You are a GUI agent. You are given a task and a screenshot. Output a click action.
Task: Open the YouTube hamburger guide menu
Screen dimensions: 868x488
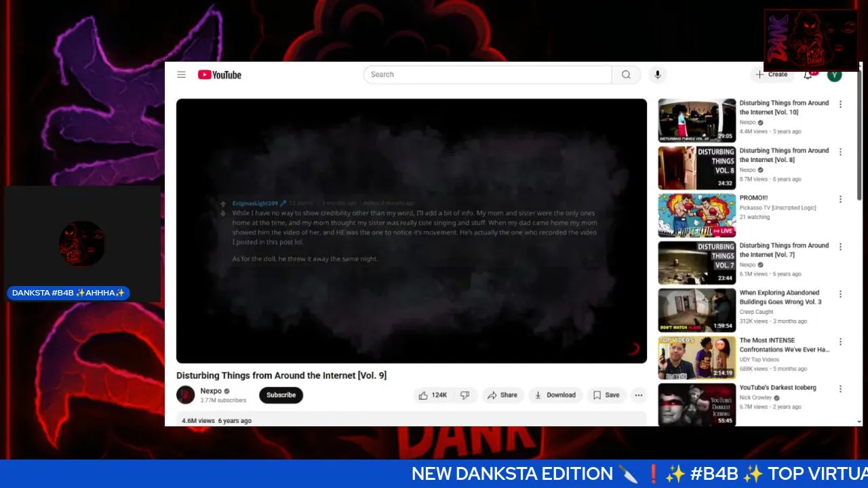tap(181, 75)
